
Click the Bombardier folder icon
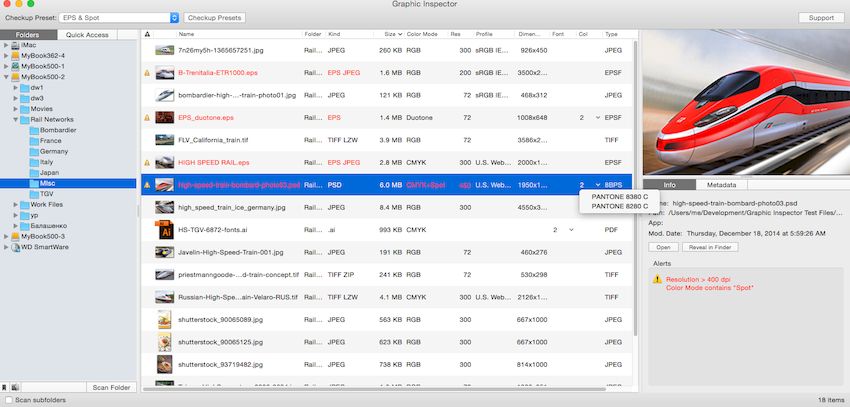(x=34, y=131)
